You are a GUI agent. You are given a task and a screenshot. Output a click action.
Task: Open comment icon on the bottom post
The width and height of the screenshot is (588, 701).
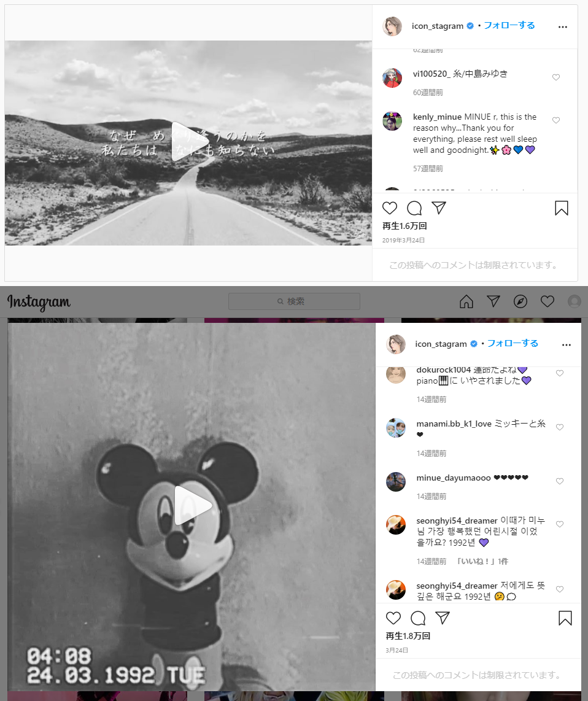(417, 618)
